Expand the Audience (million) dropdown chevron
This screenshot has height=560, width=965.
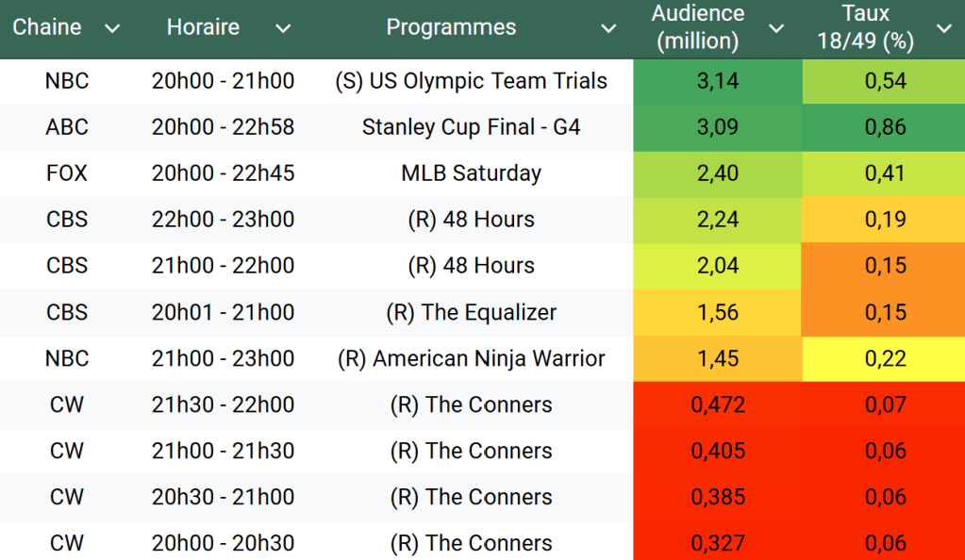[x=776, y=28]
